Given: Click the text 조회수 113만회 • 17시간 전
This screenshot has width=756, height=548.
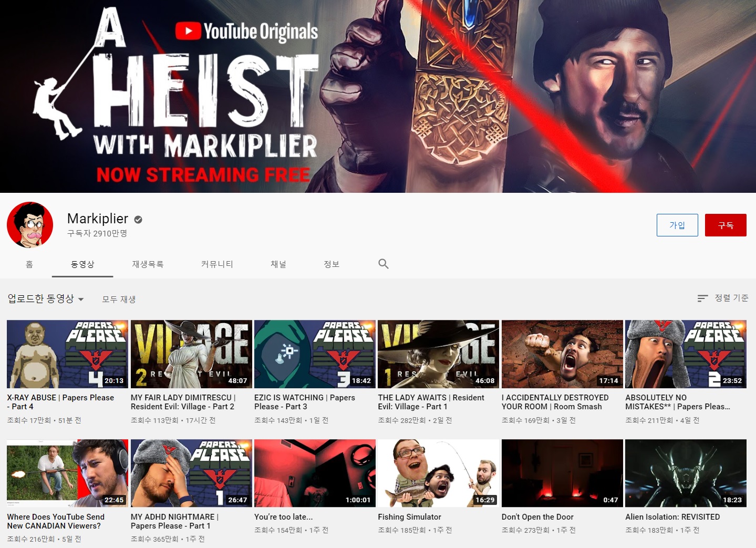Looking at the screenshot, I should [x=173, y=420].
